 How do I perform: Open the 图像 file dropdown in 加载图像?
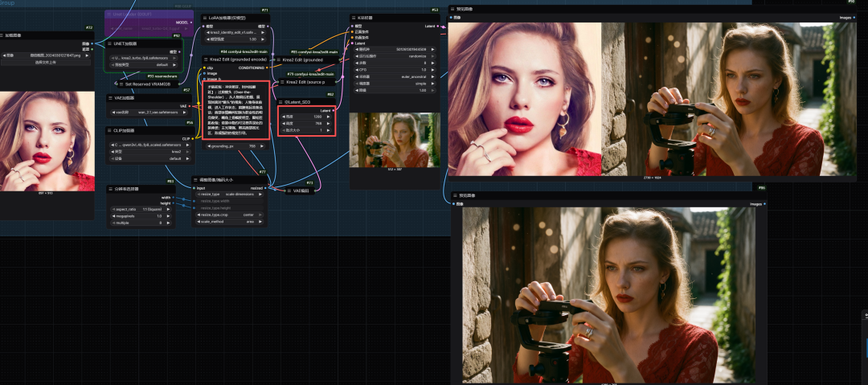pyautogui.click(x=45, y=55)
